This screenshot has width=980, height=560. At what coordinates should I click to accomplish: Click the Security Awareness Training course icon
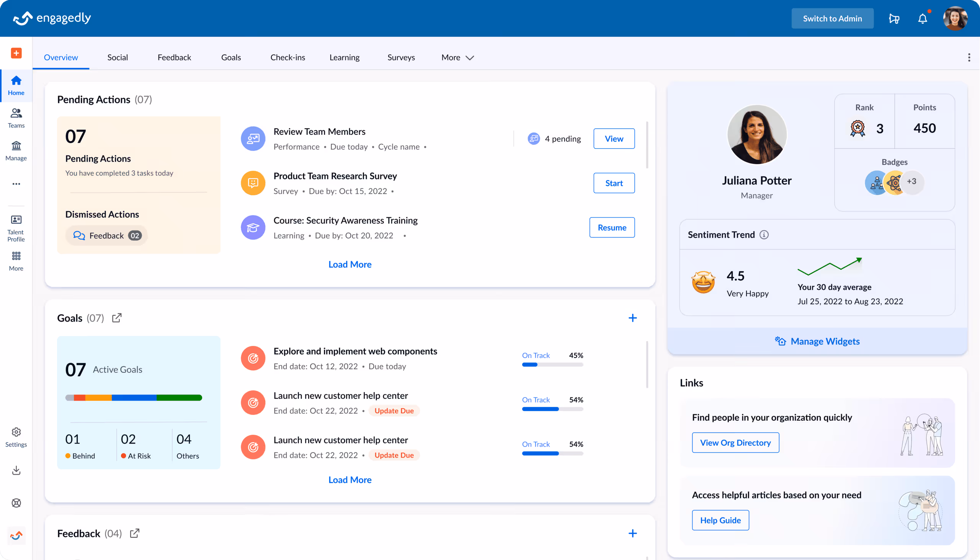click(x=253, y=227)
